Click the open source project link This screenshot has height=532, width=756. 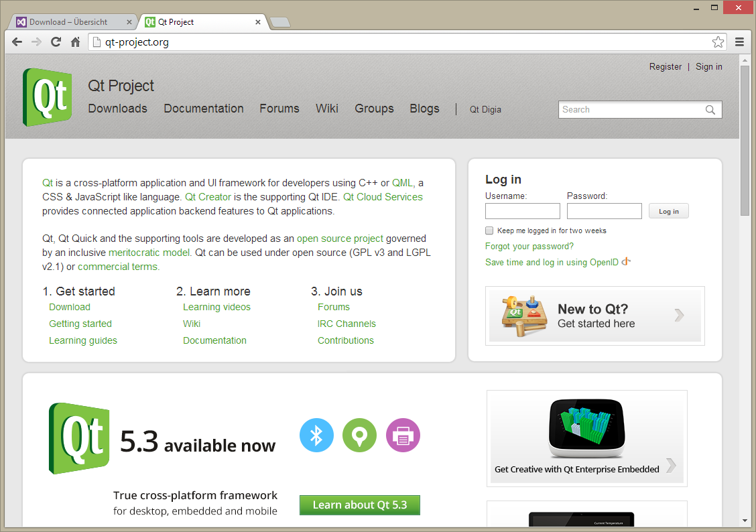(x=340, y=239)
